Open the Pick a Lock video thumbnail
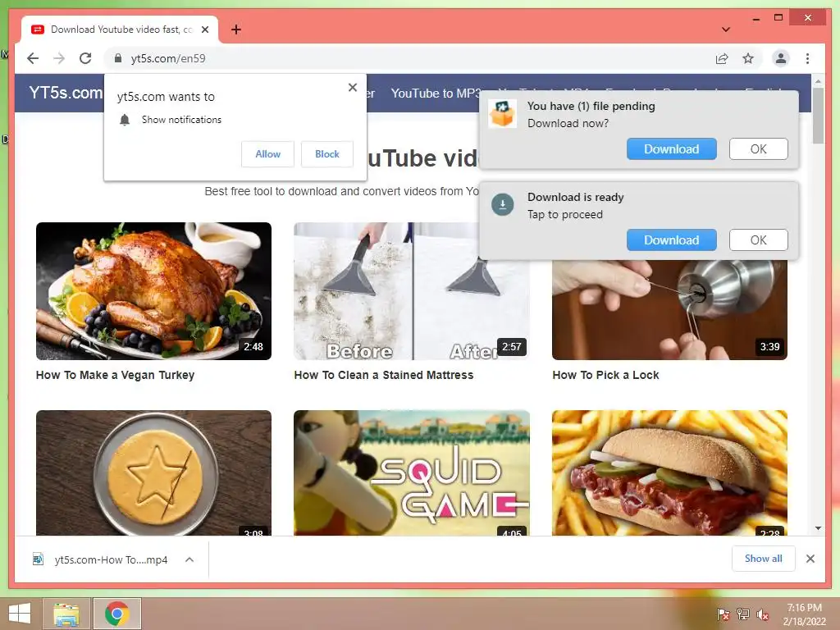The width and height of the screenshot is (840, 630). pos(669,309)
